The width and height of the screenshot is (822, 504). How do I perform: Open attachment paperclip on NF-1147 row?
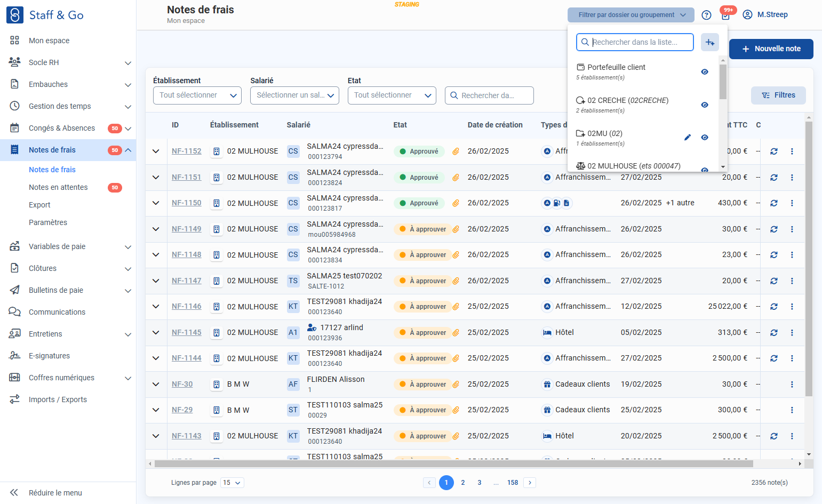pyautogui.click(x=456, y=281)
